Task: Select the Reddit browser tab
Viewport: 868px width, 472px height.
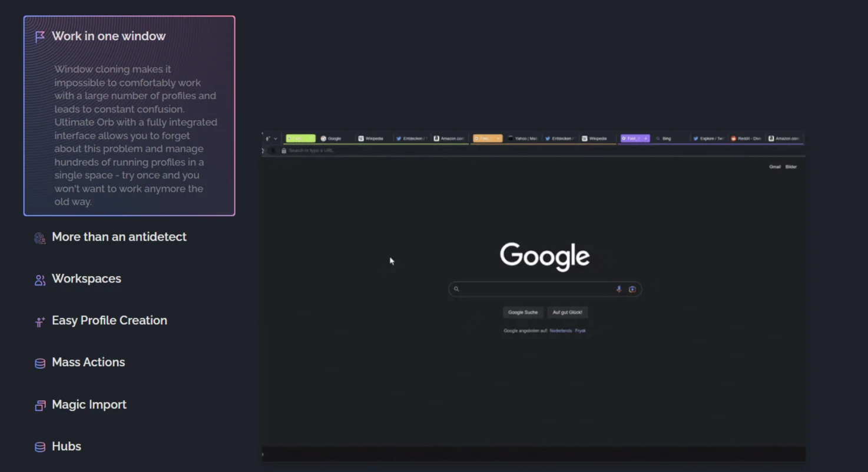Action: 746,139
